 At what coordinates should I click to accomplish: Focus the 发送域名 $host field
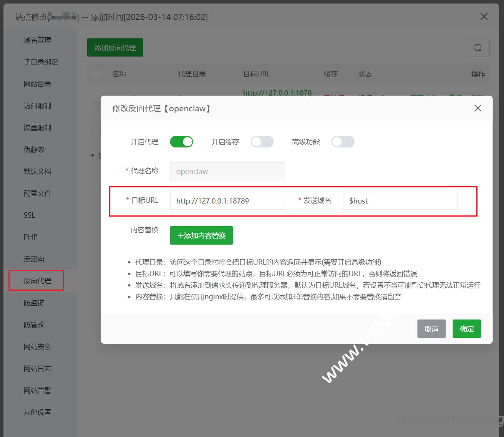pos(400,201)
